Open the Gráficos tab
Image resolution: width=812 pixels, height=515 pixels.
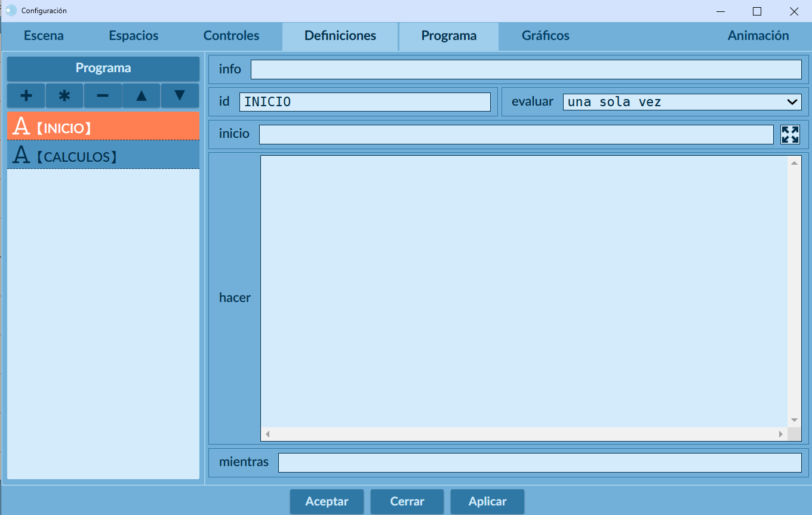545,36
